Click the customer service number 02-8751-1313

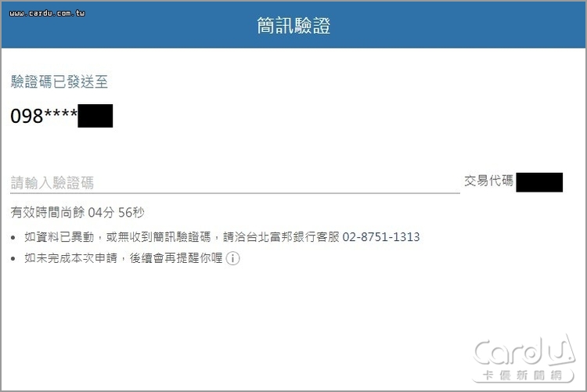coord(381,236)
